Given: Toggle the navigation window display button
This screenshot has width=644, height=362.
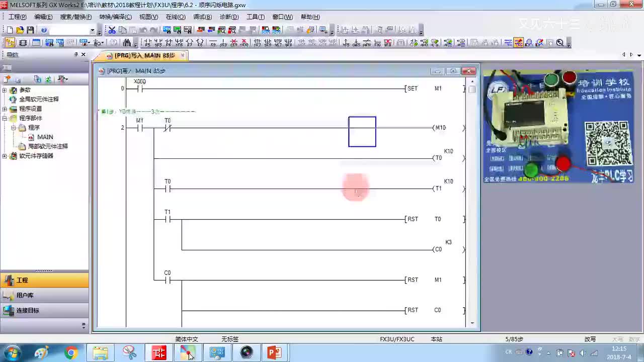Looking at the screenshot, I should point(10,43).
